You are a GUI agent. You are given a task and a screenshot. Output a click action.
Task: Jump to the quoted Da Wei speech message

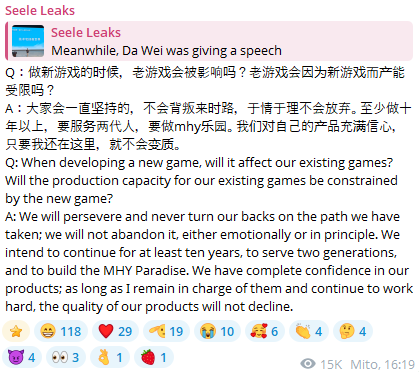point(209,41)
